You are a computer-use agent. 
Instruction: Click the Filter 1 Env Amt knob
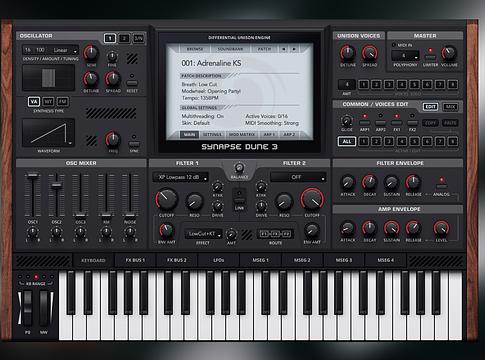[166, 231]
